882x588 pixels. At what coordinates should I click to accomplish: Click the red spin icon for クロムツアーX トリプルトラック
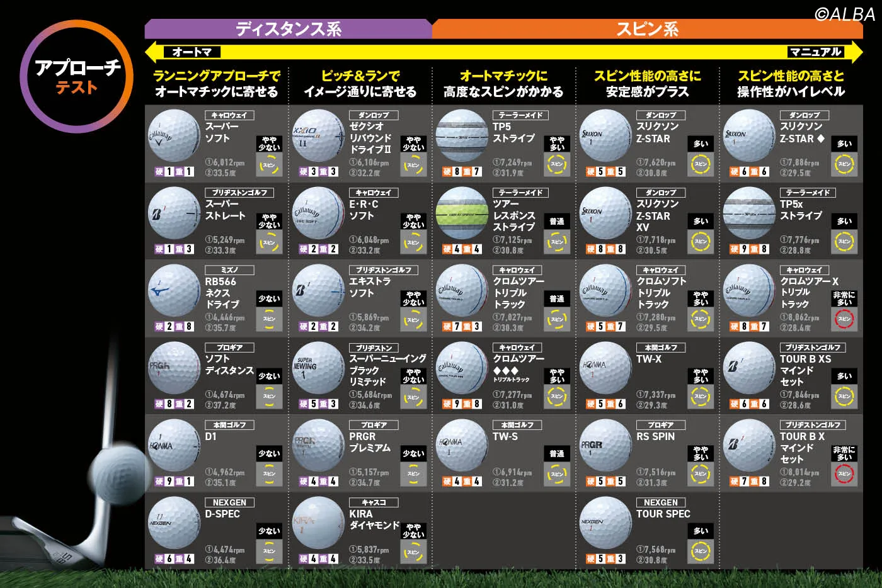[x=844, y=319]
